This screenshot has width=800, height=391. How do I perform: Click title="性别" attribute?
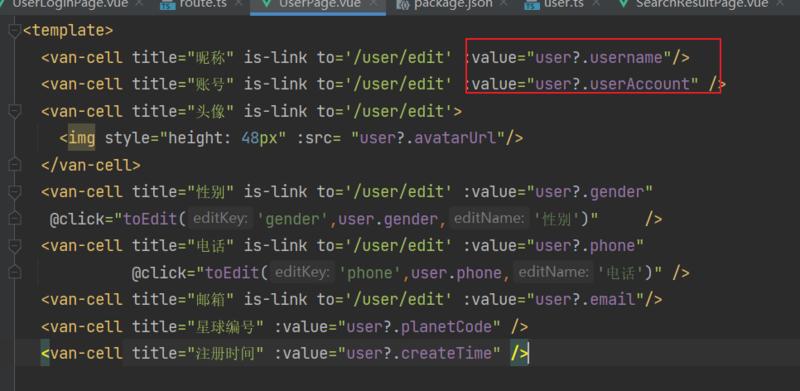(x=183, y=191)
